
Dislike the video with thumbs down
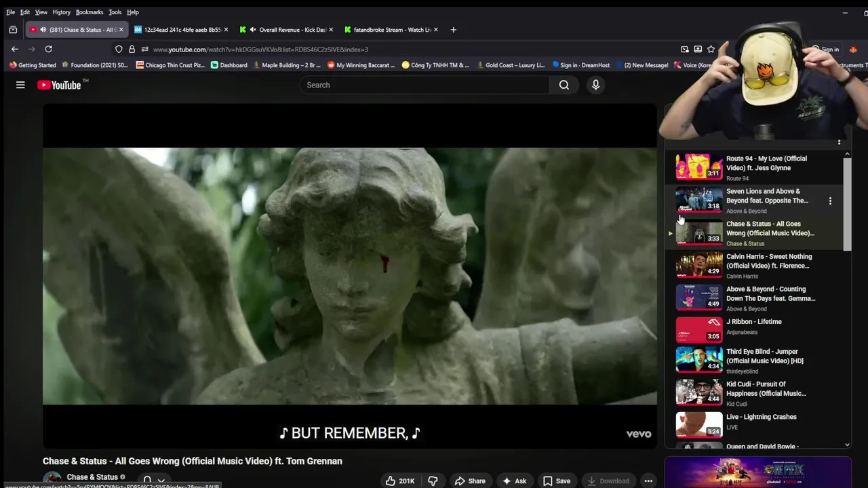[433, 481]
